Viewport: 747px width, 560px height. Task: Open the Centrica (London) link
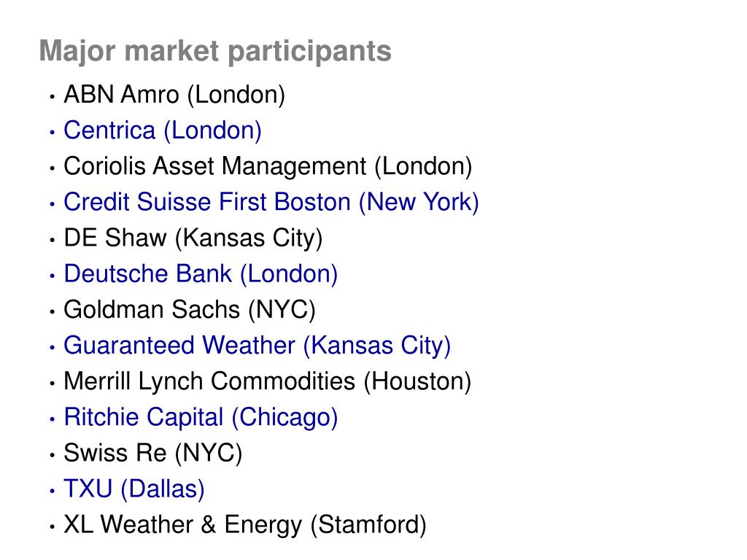pyautogui.click(x=163, y=131)
